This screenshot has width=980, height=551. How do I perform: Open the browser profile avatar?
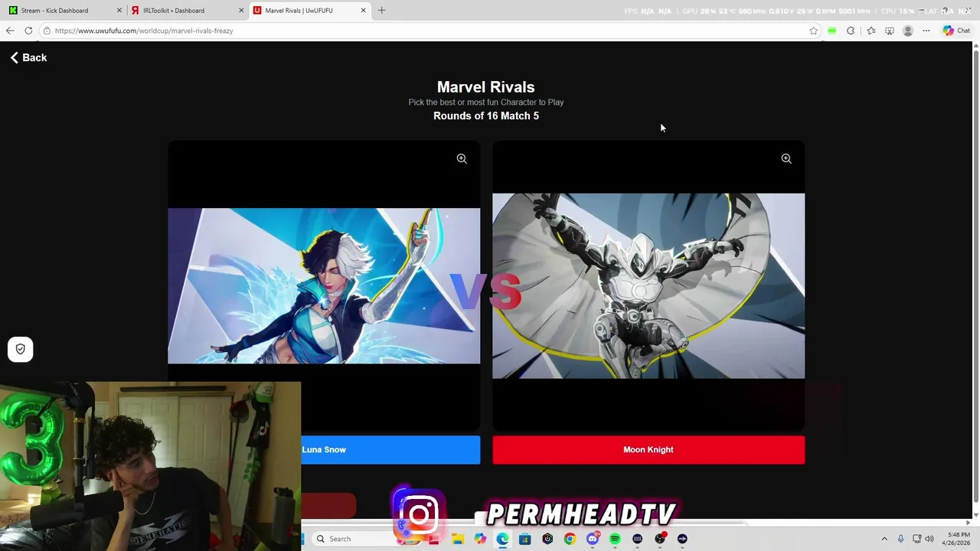point(908,31)
